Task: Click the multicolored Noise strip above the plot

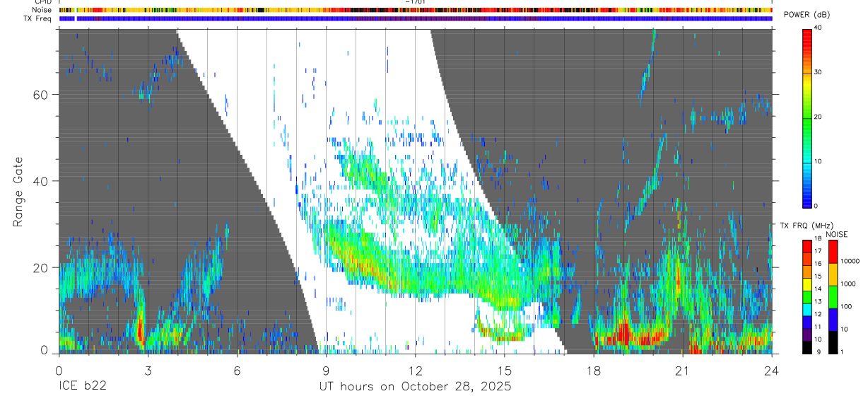Action: (x=416, y=10)
